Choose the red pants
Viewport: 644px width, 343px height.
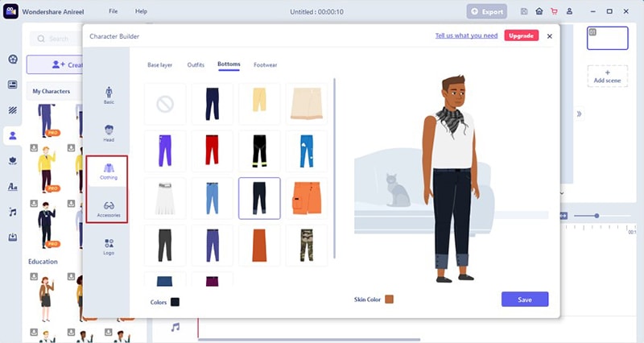[213, 151]
